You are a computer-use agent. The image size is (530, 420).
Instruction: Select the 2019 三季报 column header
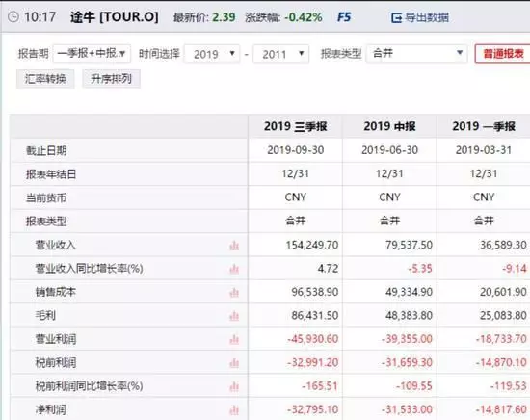(296, 126)
